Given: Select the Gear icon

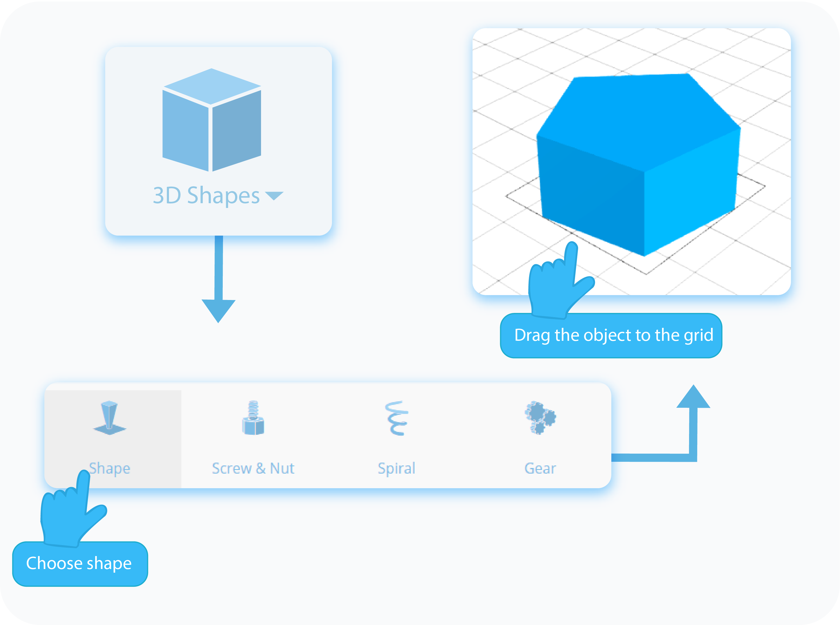Looking at the screenshot, I should [540, 418].
